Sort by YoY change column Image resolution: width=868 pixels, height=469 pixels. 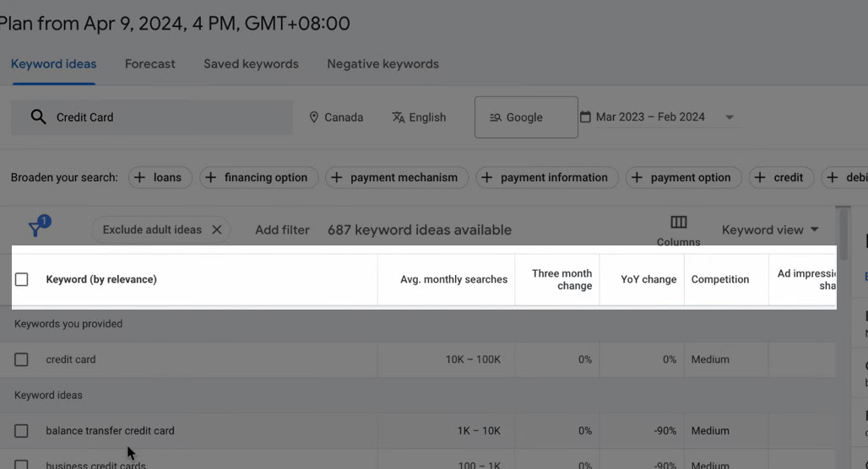click(648, 279)
